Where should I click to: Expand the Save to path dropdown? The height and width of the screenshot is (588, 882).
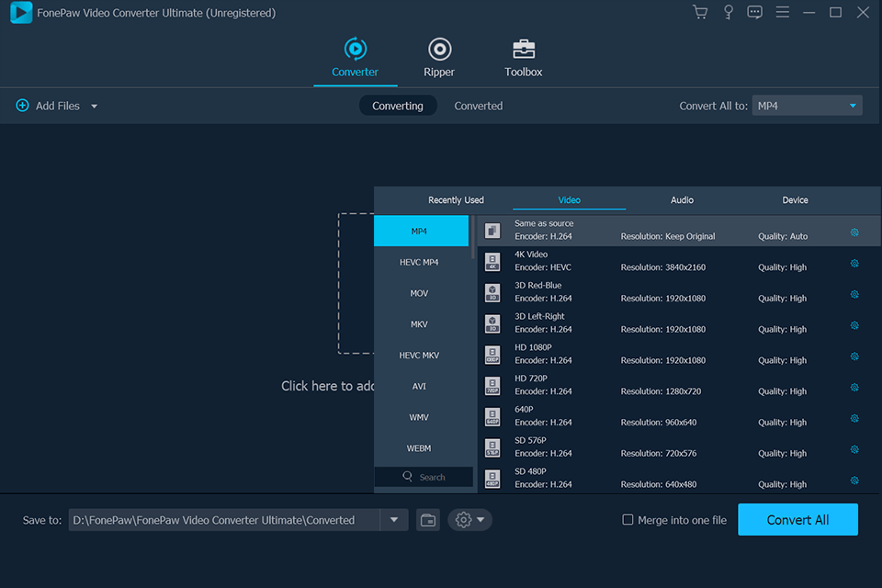click(394, 519)
